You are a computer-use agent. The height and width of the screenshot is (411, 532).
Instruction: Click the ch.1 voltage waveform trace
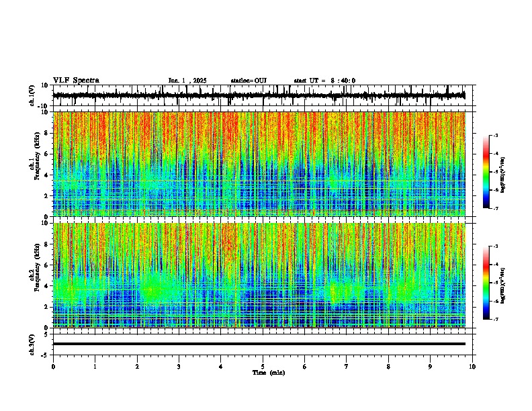click(259, 95)
